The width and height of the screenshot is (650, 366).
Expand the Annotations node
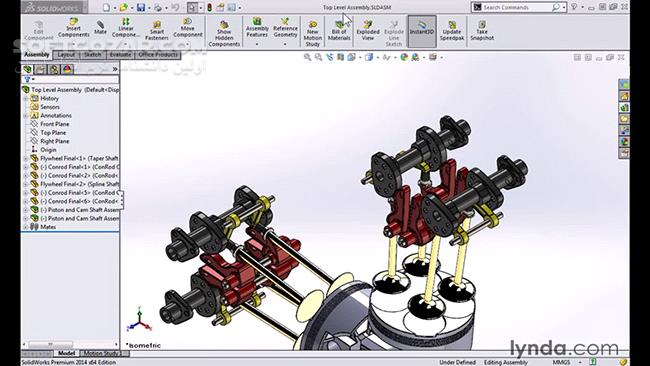point(26,116)
